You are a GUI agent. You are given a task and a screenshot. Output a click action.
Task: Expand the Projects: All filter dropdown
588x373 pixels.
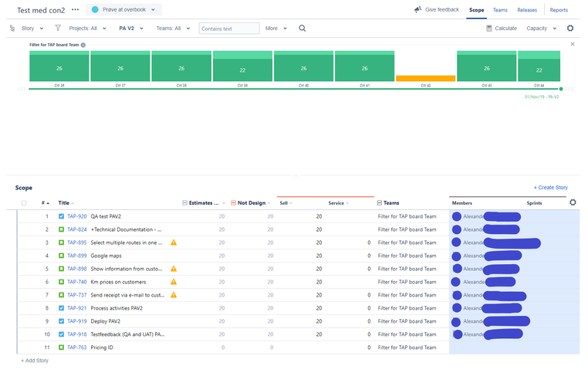(87, 29)
